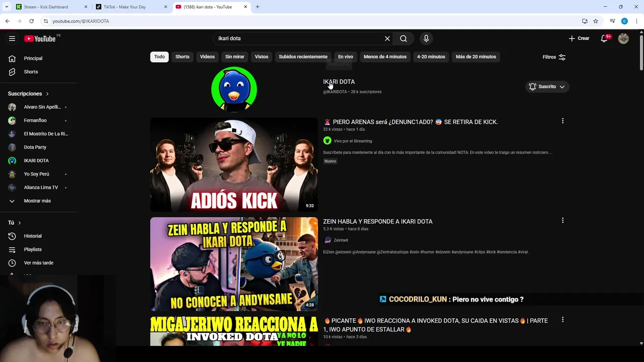The image size is (644, 362).
Task: Open the Suscrito subscription dropdown
Action: 547,86
